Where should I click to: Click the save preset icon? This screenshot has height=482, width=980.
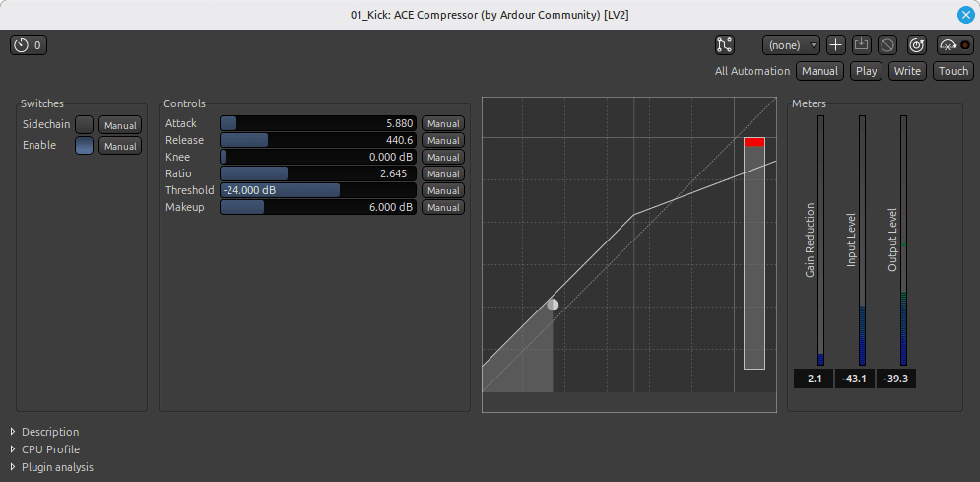(861, 45)
